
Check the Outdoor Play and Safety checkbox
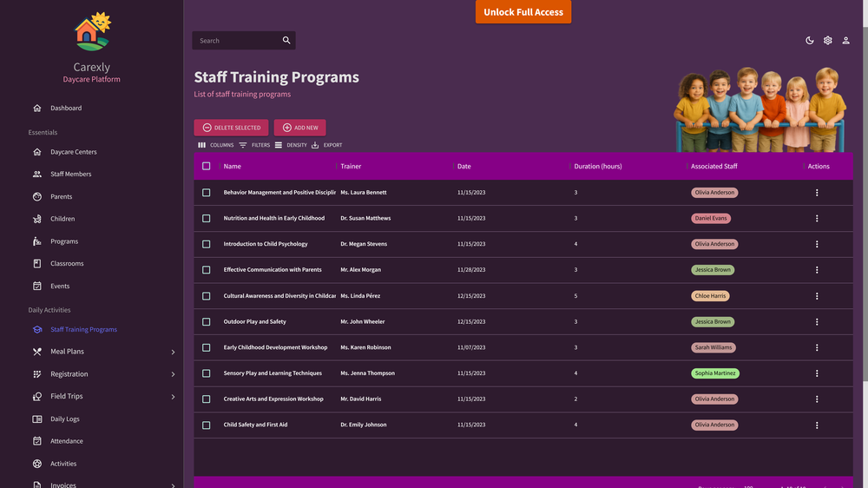point(206,322)
